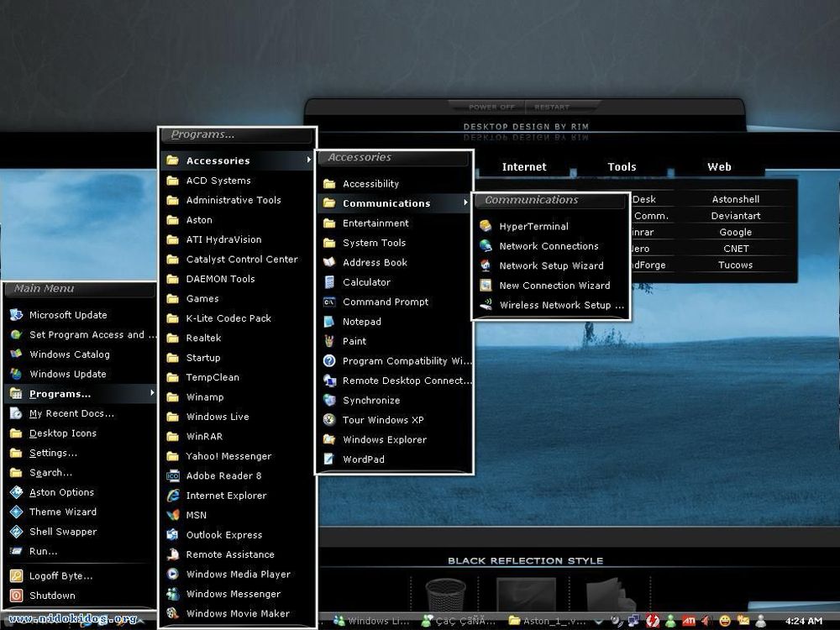Screen dimensions: 840x630
Task: Launch WordPad from its icon
Action: [329, 459]
